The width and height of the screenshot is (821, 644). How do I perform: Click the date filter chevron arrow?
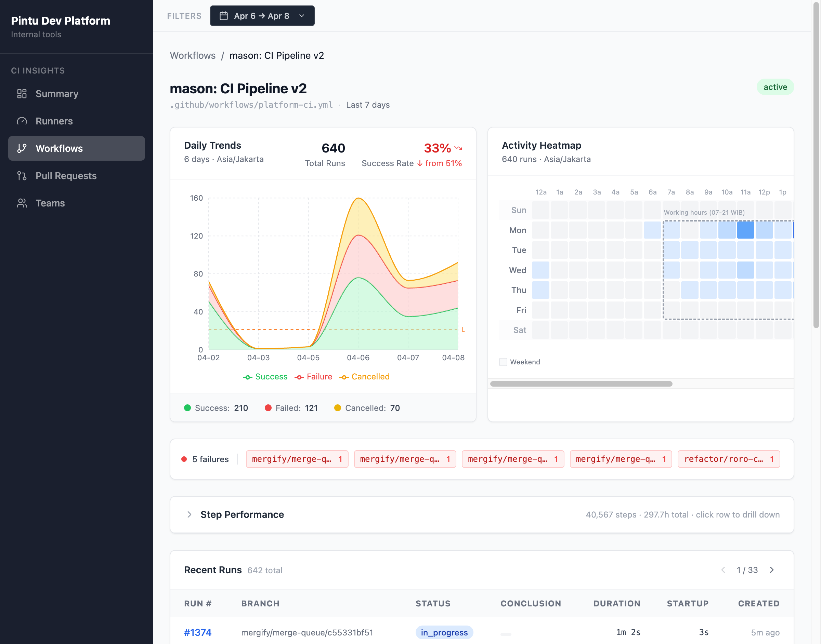[x=301, y=16]
